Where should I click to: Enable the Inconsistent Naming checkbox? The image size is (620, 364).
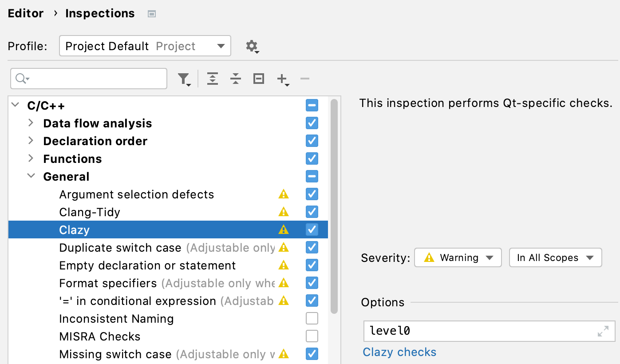(312, 318)
